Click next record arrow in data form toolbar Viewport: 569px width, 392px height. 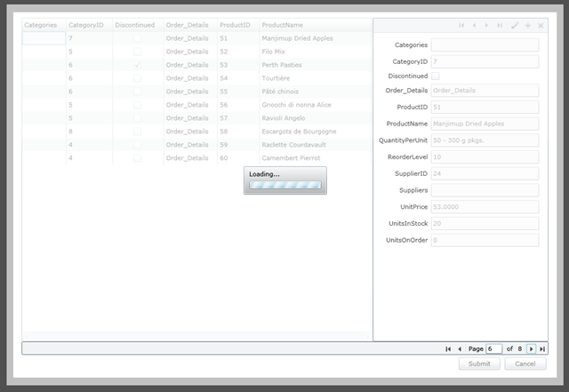(x=486, y=26)
